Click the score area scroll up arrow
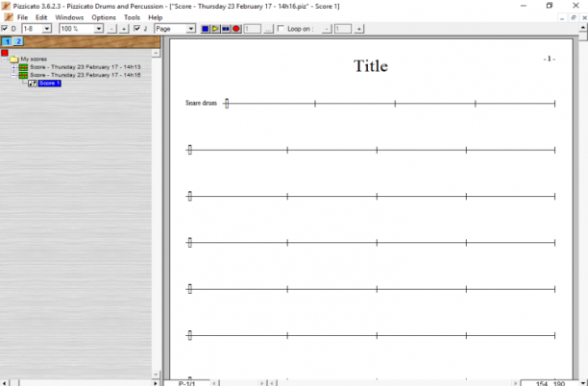 click(x=583, y=27)
